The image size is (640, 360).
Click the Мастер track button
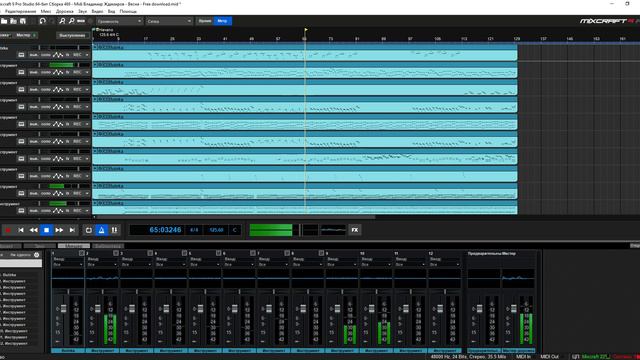[24, 36]
